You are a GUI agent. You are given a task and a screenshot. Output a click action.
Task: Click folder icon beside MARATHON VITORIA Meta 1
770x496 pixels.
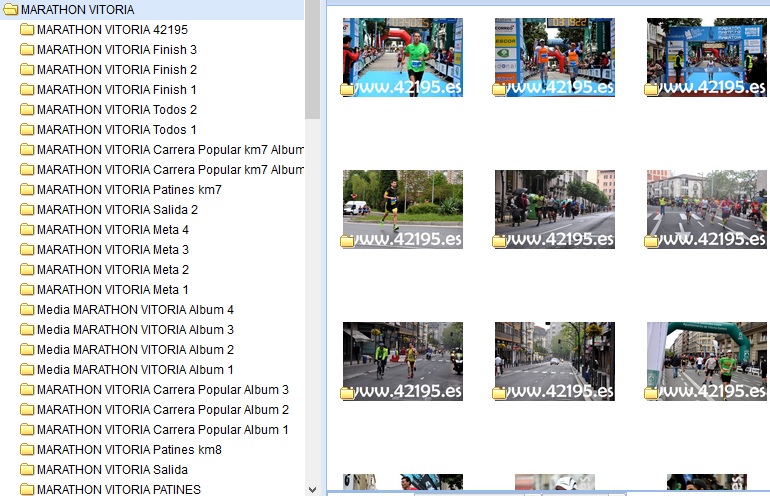(27, 290)
